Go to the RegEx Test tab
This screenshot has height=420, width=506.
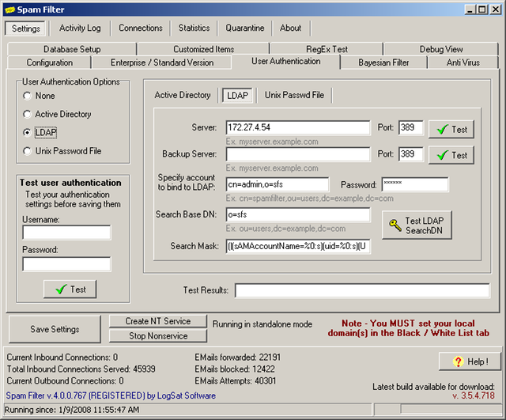pos(327,49)
